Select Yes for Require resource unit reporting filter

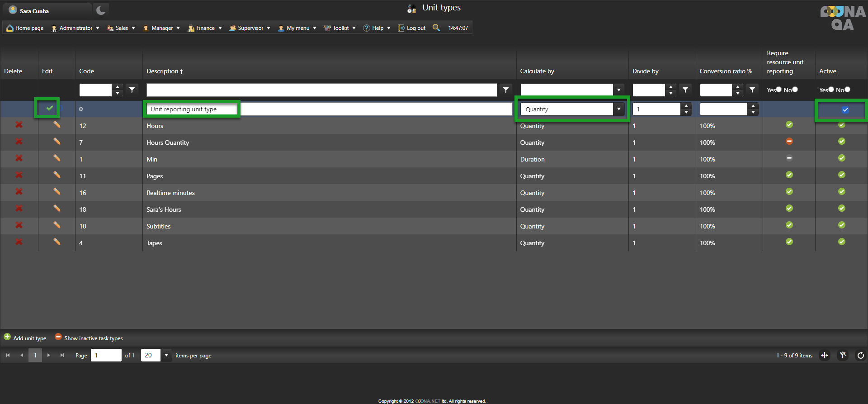[x=778, y=90]
